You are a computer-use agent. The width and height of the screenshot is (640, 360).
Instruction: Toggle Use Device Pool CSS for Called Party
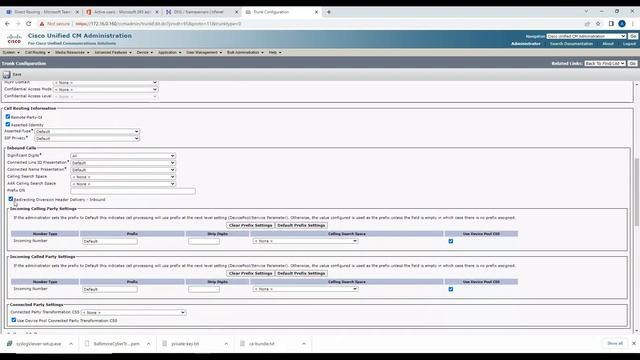(x=451, y=289)
